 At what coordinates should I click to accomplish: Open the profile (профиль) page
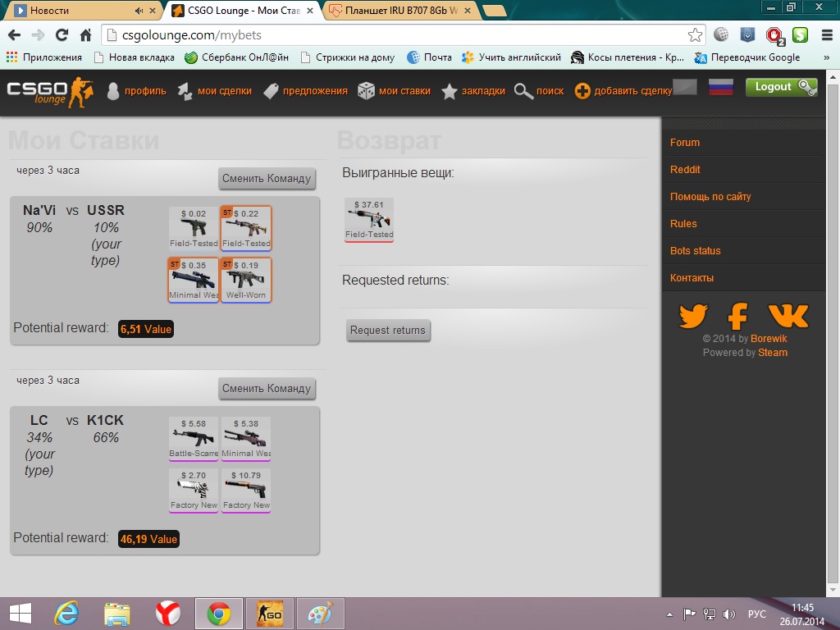135,91
